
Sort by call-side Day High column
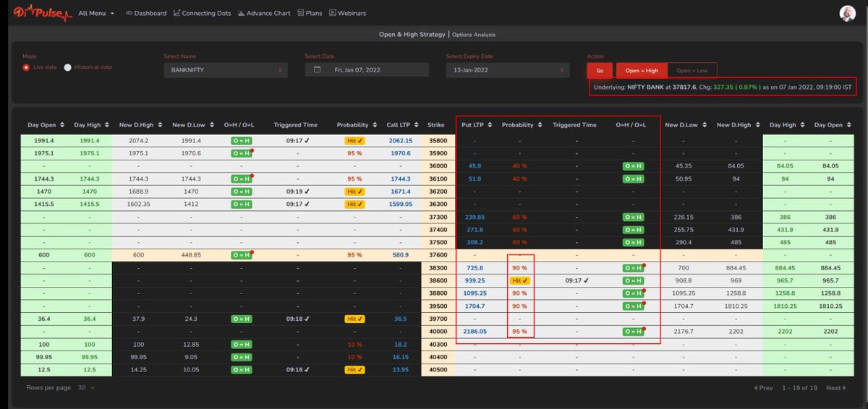click(x=92, y=125)
